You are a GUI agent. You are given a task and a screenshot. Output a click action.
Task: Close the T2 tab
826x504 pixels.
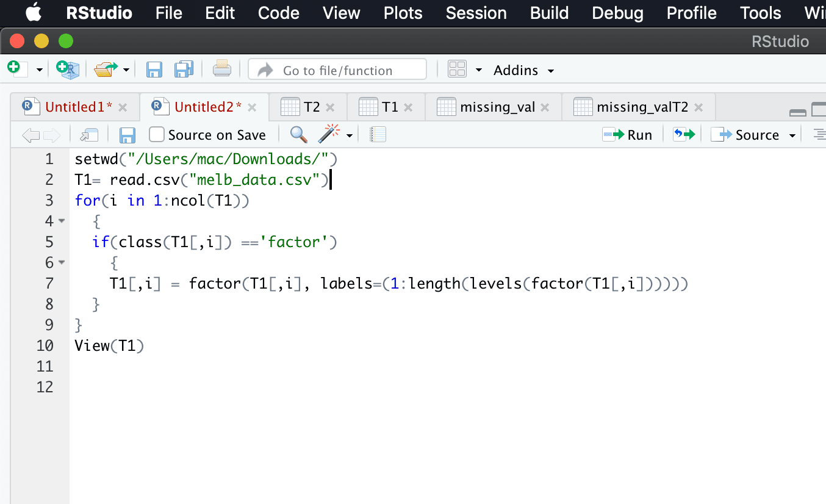pyautogui.click(x=330, y=107)
